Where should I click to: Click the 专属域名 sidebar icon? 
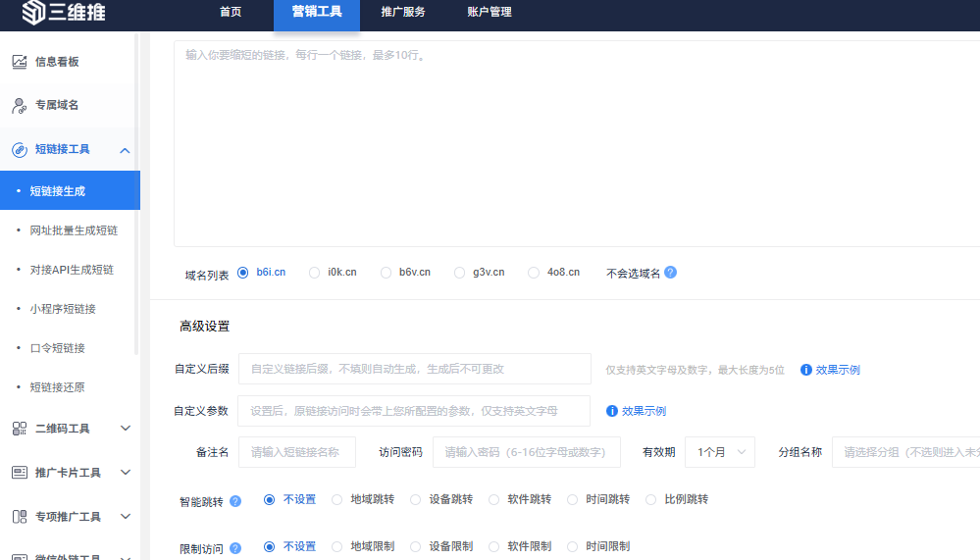[20, 105]
